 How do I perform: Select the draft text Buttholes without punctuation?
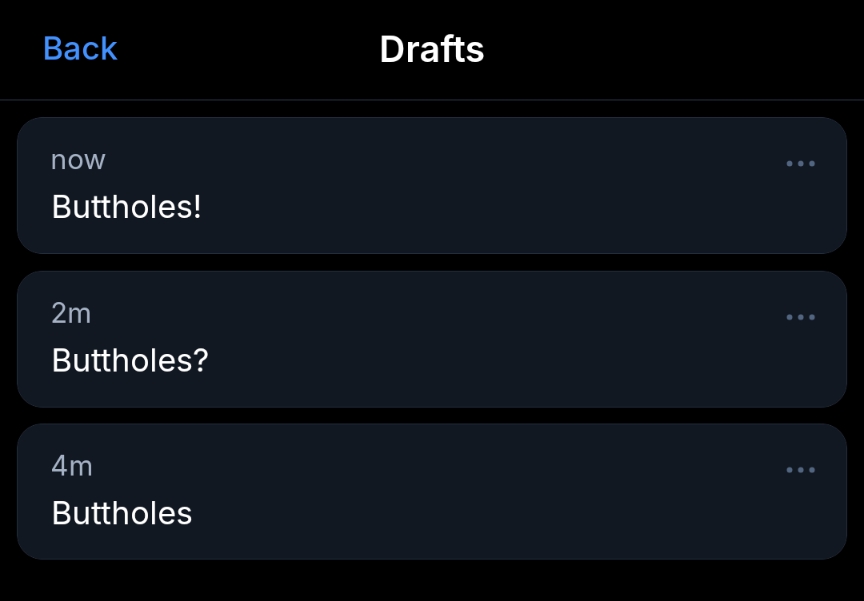(x=122, y=513)
